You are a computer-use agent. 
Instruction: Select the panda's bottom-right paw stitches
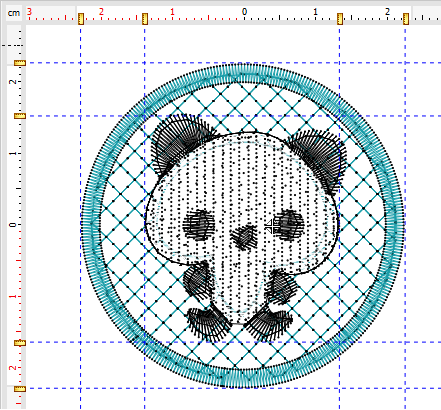coord(268,324)
